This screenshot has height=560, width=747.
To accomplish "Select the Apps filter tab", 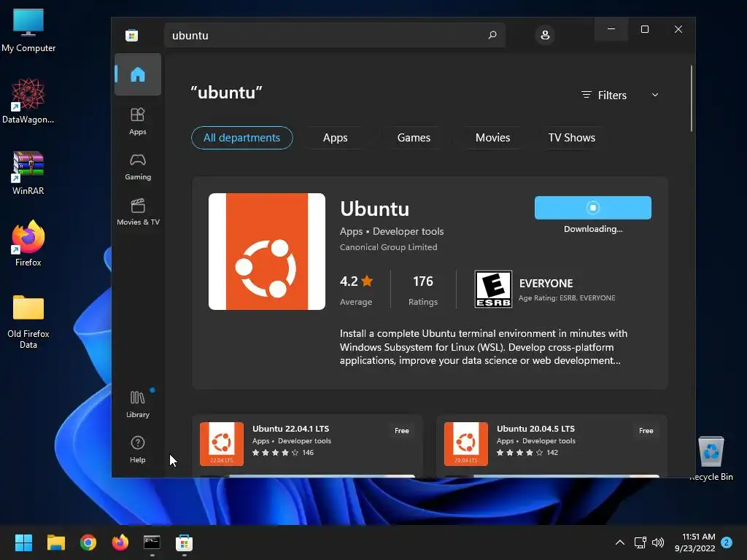I will [x=335, y=138].
